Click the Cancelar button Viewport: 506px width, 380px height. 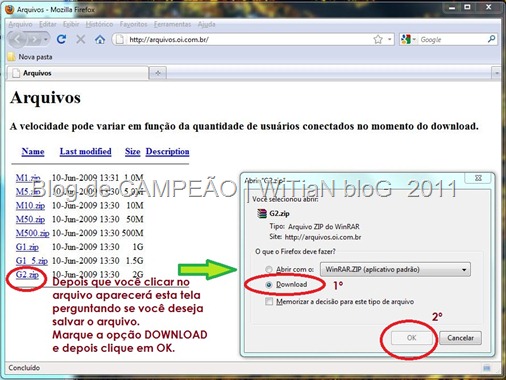point(460,338)
